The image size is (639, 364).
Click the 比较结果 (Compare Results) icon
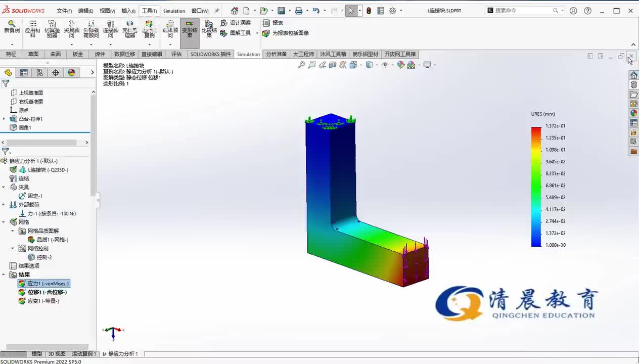click(209, 29)
